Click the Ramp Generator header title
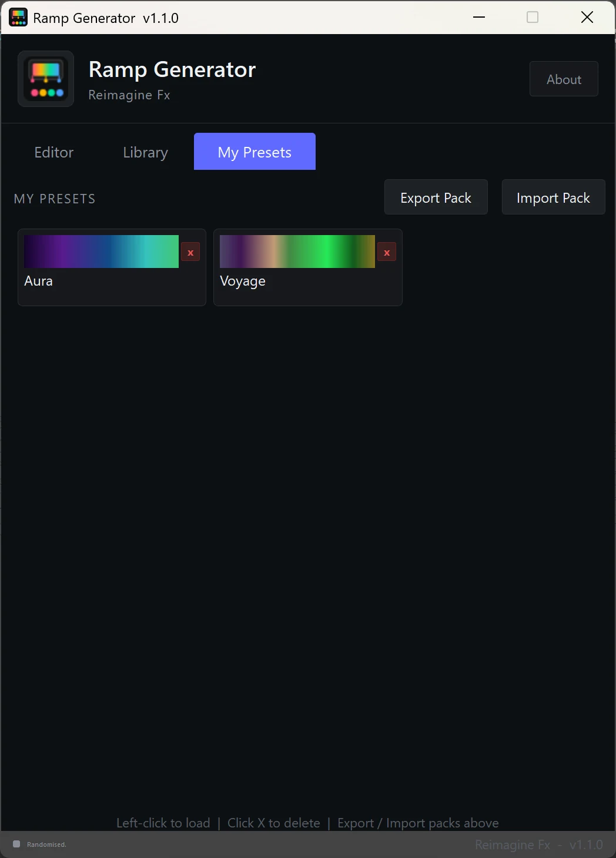The height and width of the screenshot is (858, 616). coord(172,69)
